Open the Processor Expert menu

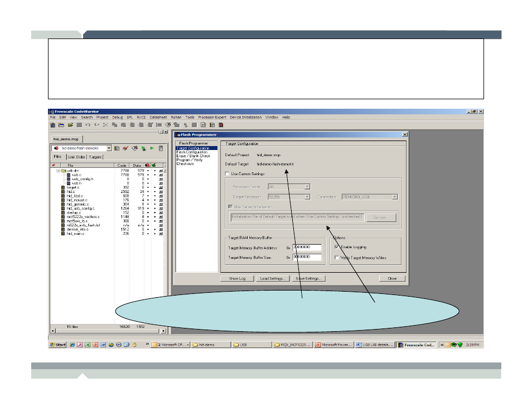point(212,118)
